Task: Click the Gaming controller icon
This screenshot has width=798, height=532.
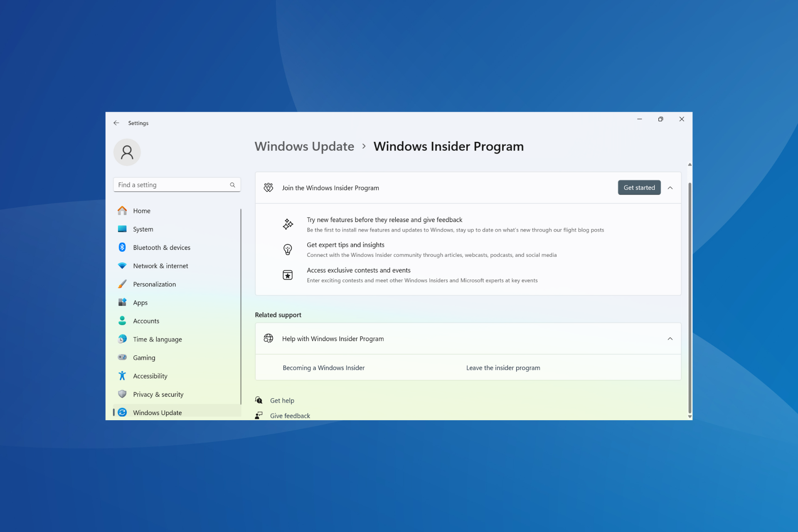Action: [x=122, y=357]
